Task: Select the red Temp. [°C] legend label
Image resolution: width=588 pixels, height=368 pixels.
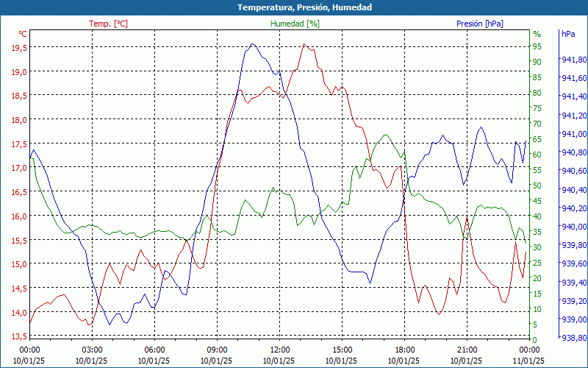Action: pos(108,24)
